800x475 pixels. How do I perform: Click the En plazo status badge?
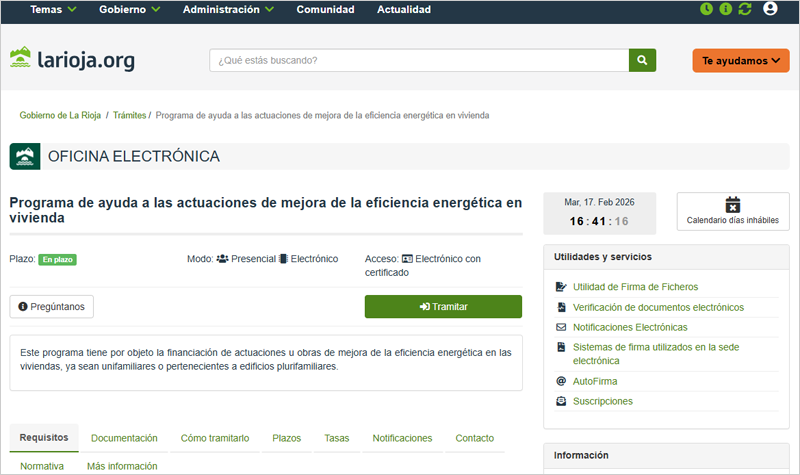click(58, 259)
